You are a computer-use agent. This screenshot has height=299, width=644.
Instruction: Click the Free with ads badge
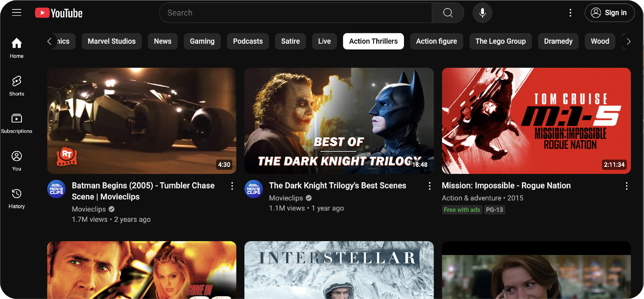[x=462, y=210]
